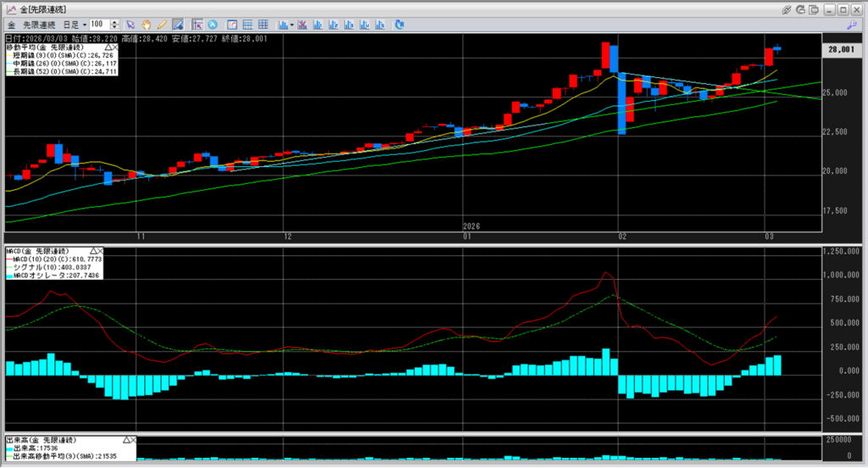Click the link-window icon in title bar
This screenshot has height=468, width=868.
click(x=787, y=8)
